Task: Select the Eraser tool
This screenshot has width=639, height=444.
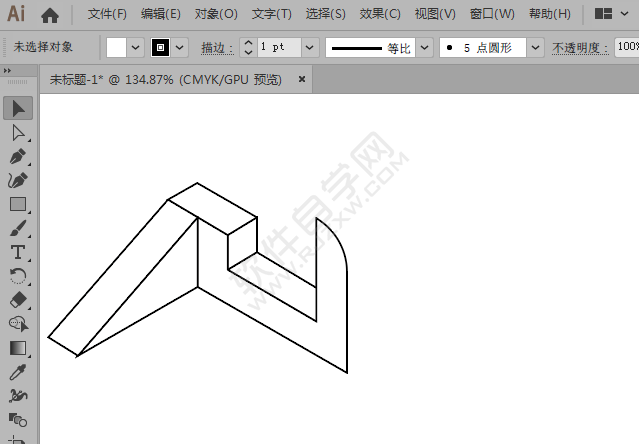Action: click(18, 300)
